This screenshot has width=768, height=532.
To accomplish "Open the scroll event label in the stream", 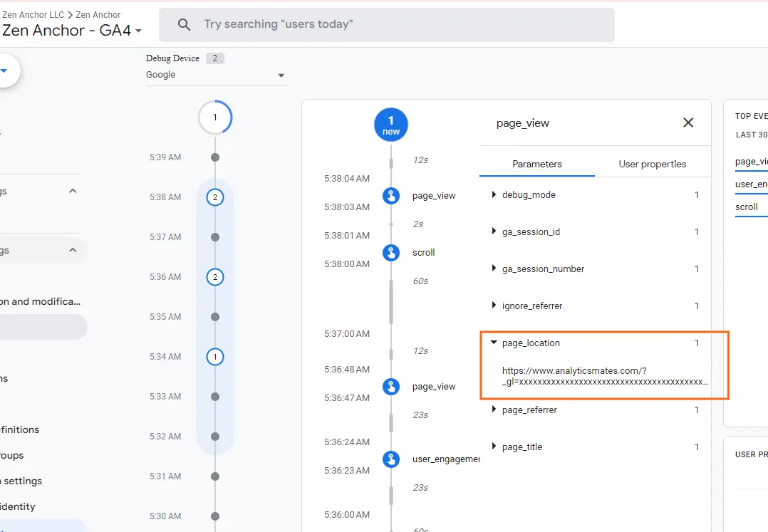I will coord(424,253).
